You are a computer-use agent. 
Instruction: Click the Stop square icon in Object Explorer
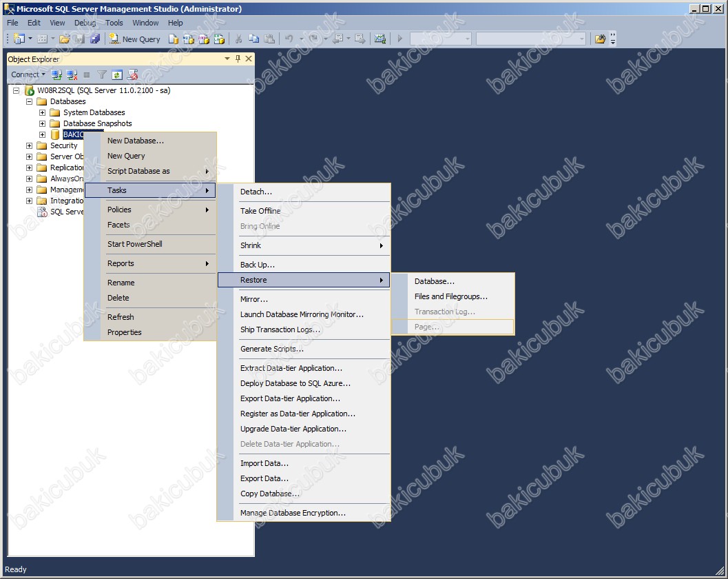[86, 74]
